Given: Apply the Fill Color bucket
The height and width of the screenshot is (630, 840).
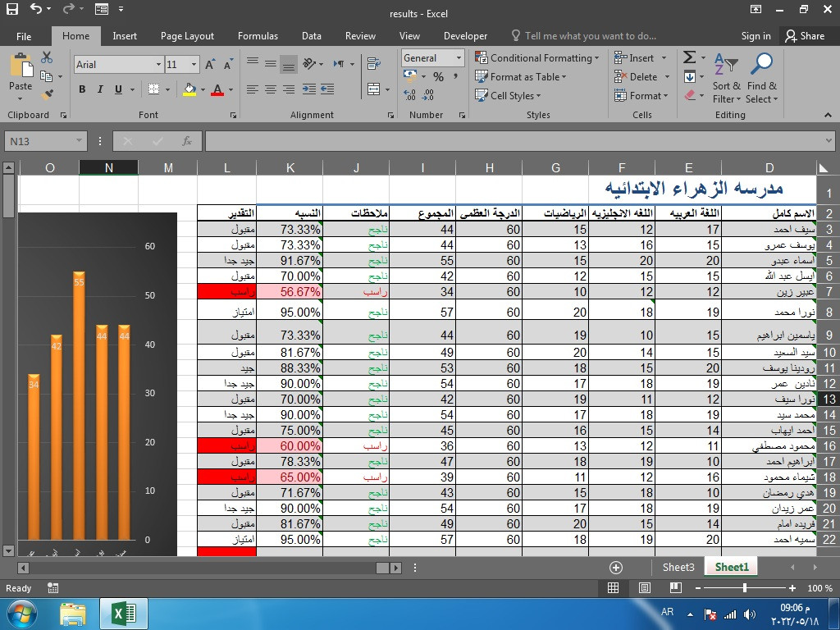Looking at the screenshot, I should [189, 89].
